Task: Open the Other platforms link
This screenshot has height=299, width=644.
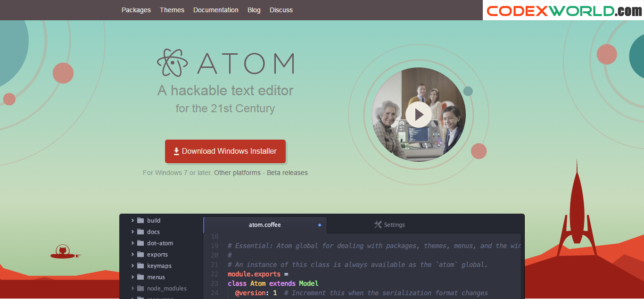Action: [x=237, y=173]
